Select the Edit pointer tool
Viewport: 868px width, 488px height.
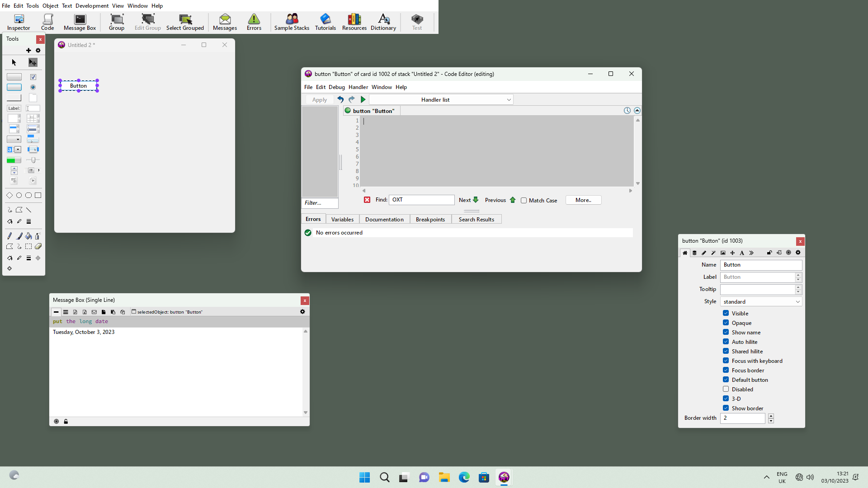(33, 62)
